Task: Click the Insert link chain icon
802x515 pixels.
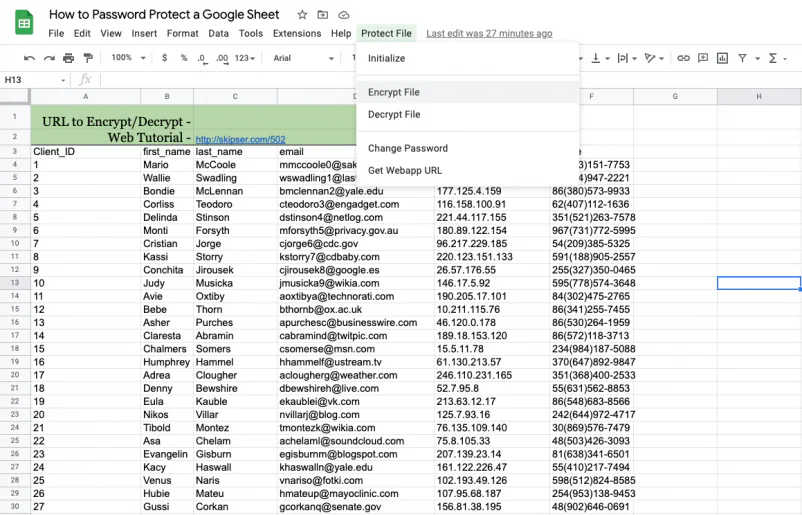Action: [x=683, y=58]
